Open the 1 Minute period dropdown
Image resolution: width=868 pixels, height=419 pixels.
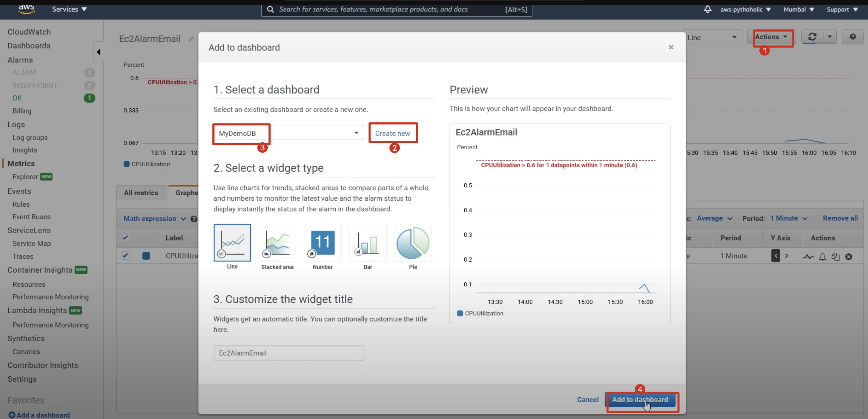789,218
